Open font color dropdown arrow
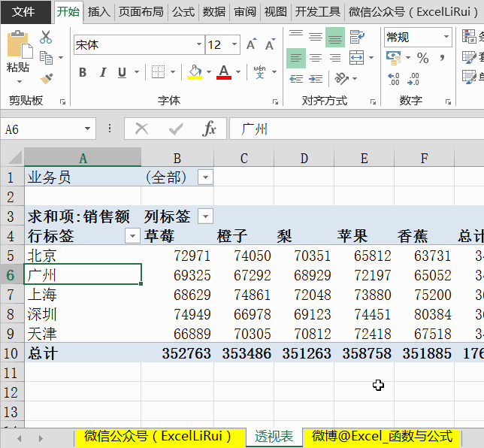 pos(238,72)
